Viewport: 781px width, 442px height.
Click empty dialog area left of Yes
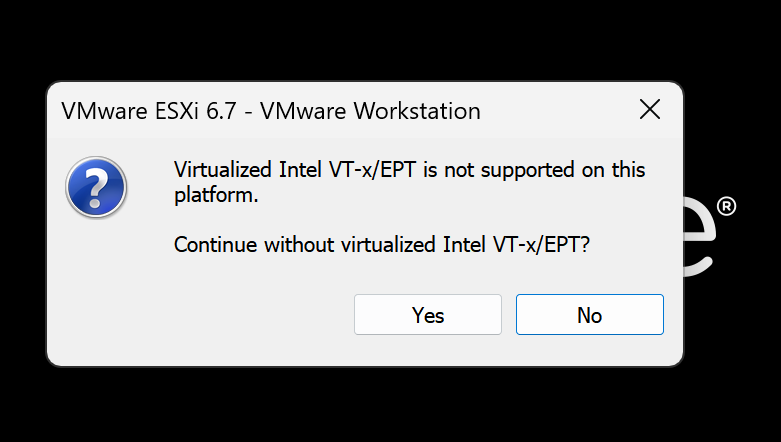tap(199, 314)
